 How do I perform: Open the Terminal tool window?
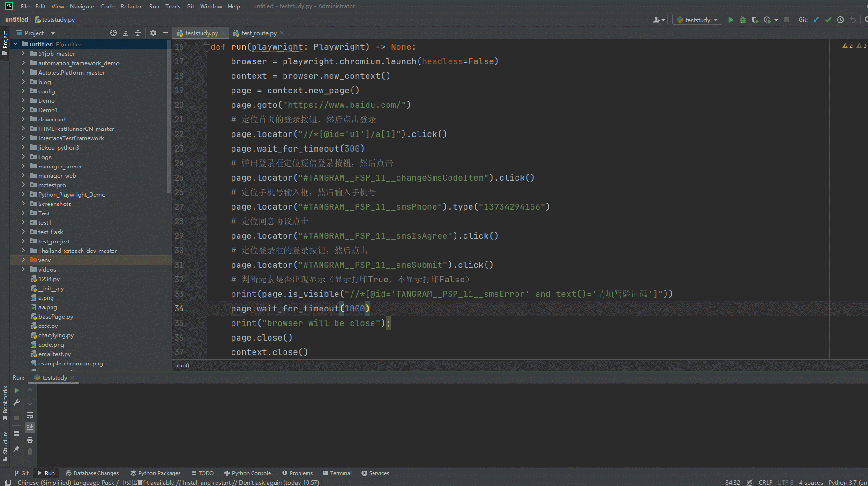click(x=337, y=473)
